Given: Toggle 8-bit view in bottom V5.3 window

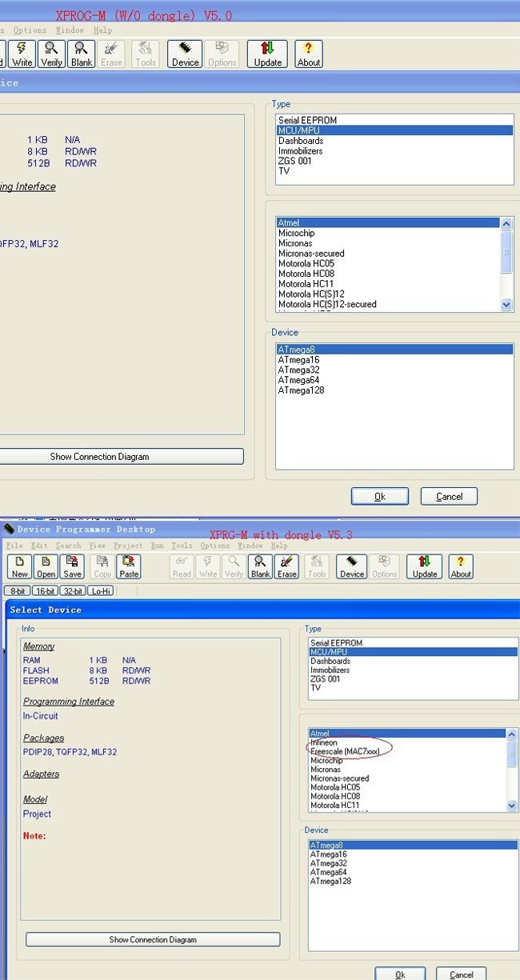Looking at the screenshot, I should 17,591.
